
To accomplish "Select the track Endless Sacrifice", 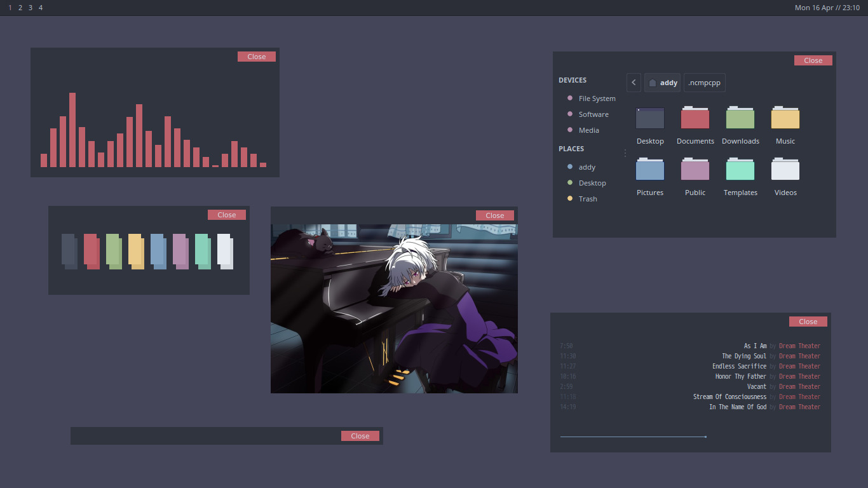I will pyautogui.click(x=740, y=367).
